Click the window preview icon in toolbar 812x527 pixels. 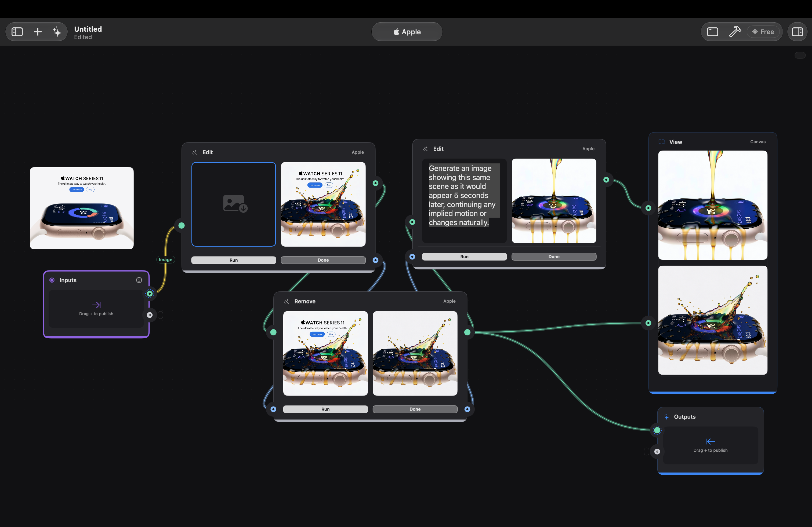[x=712, y=32]
